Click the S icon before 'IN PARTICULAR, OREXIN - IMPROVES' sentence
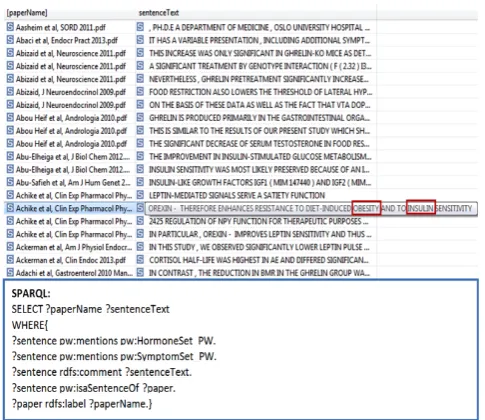Viewport: 485px width, 420px height. (x=140, y=234)
